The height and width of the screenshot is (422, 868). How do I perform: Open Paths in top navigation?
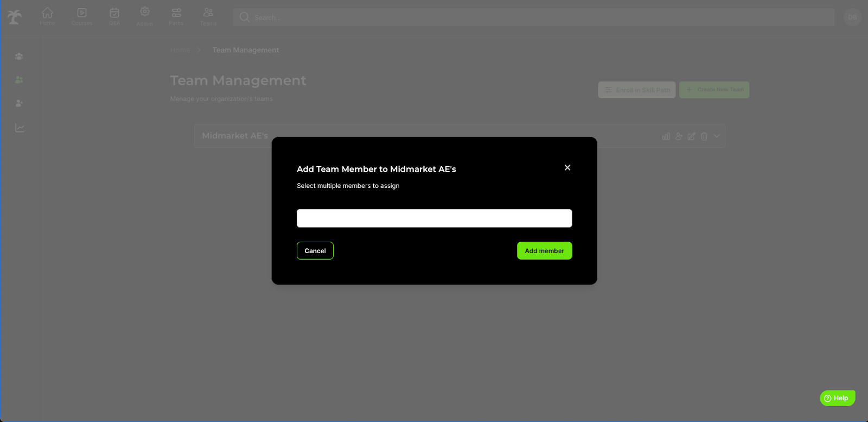176,16
